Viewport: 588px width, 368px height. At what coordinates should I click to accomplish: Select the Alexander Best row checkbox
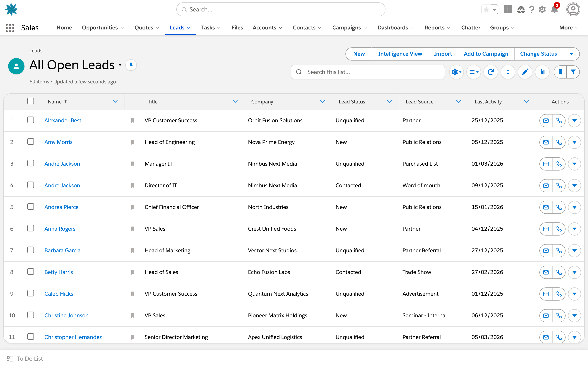[31, 120]
